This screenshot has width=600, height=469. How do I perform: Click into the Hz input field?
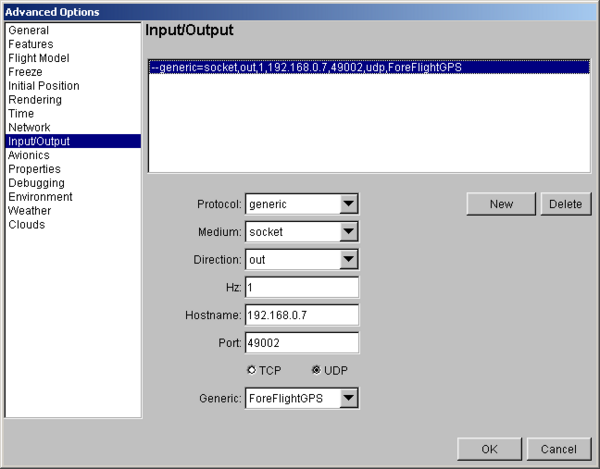coord(301,287)
